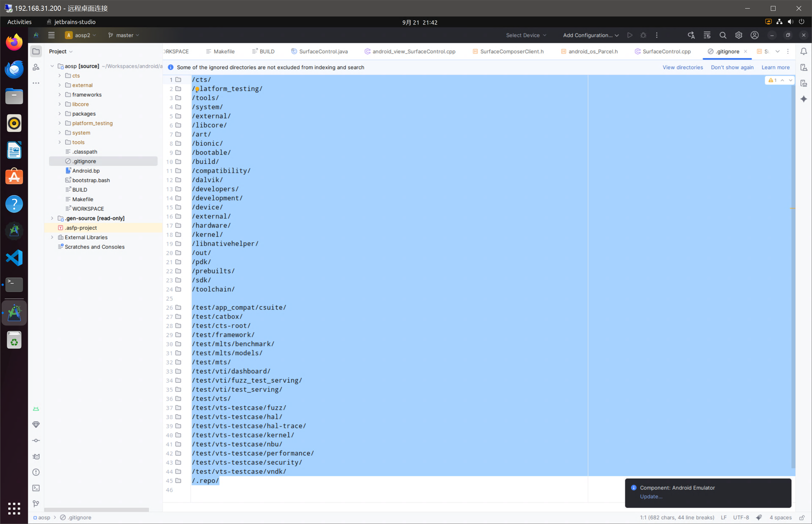Collapse the aosp source root
812x524 pixels.
click(52, 66)
